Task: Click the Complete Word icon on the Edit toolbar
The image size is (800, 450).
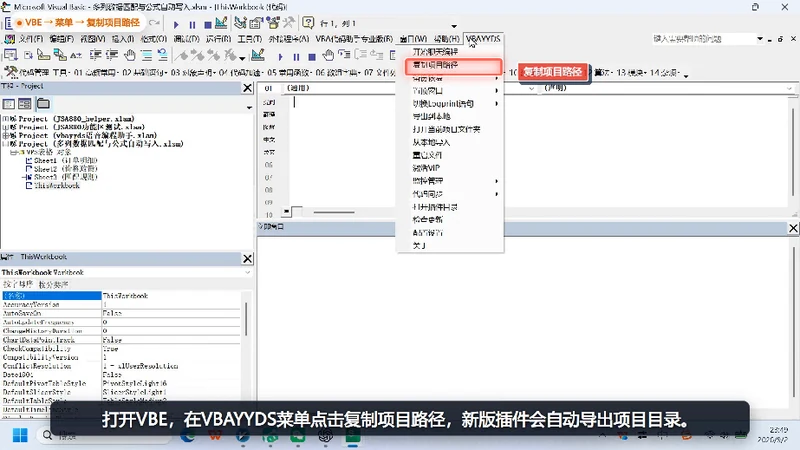Action: click(x=76, y=55)
